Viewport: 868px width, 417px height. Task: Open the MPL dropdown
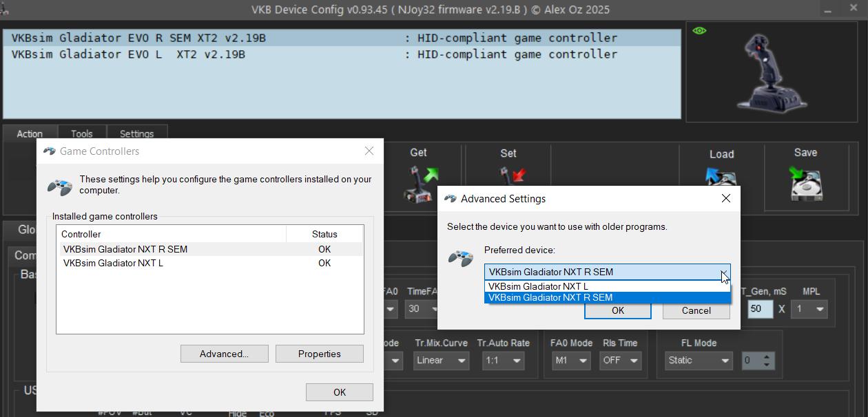810,309
